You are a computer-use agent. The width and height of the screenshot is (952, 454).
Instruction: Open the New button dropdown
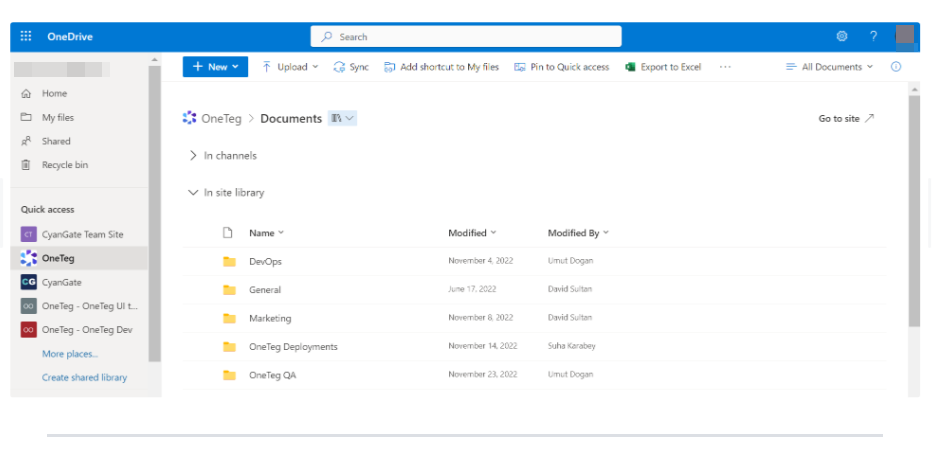pyautogui.click(x=215, y=67)
